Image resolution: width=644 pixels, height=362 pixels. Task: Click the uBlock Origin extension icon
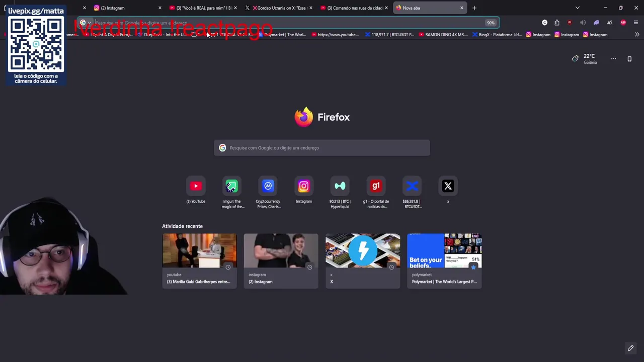(x=570, y=23)
